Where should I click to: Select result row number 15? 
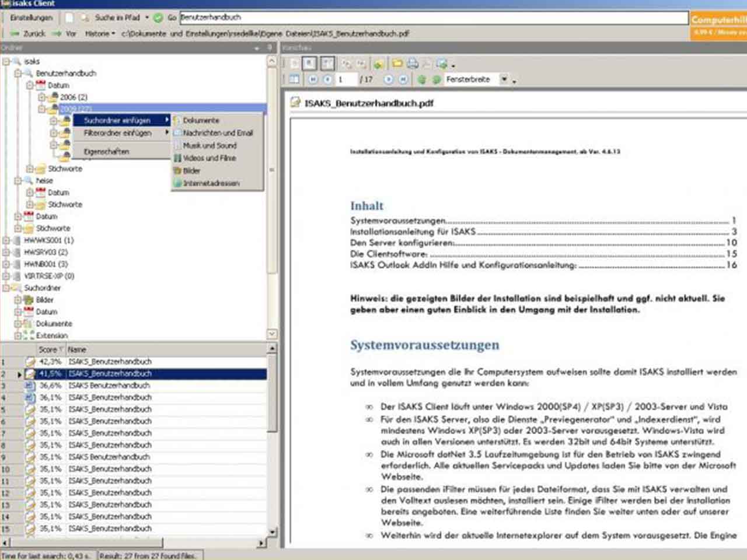pos(134,528)
